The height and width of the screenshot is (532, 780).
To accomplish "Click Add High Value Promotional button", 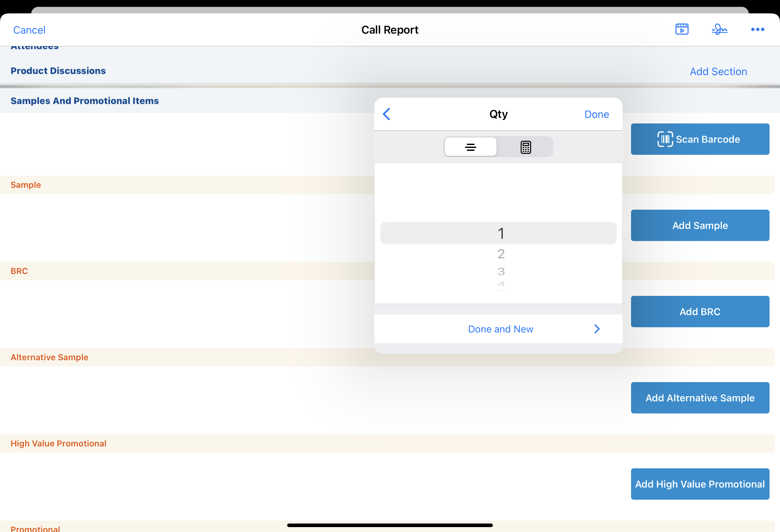I will pos(699,484).
